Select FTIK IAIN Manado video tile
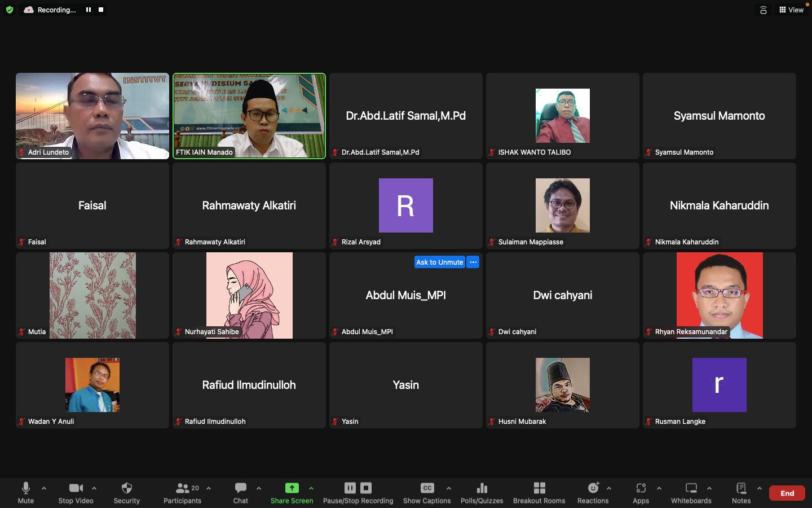This screenshot has width=812, height=508. tap(249, 116)
